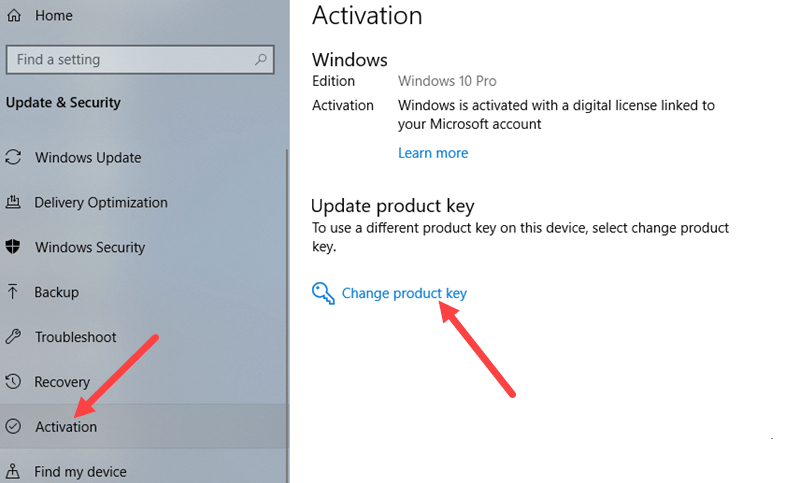Click the Backup upload arrow icon

(13, 292)
